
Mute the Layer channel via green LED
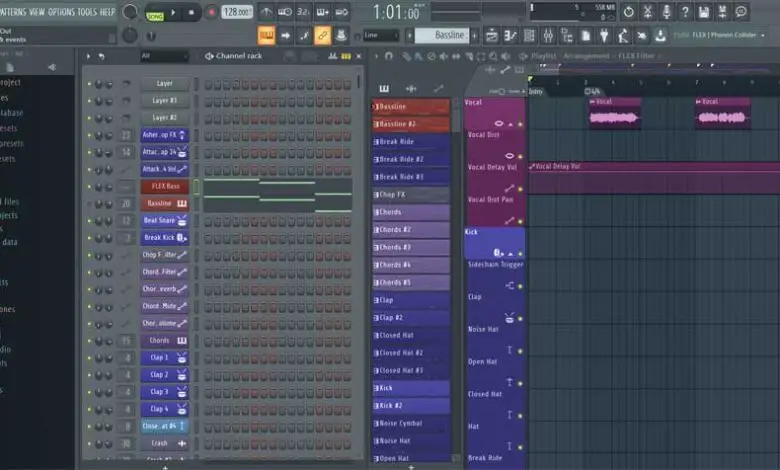[89, 84]
